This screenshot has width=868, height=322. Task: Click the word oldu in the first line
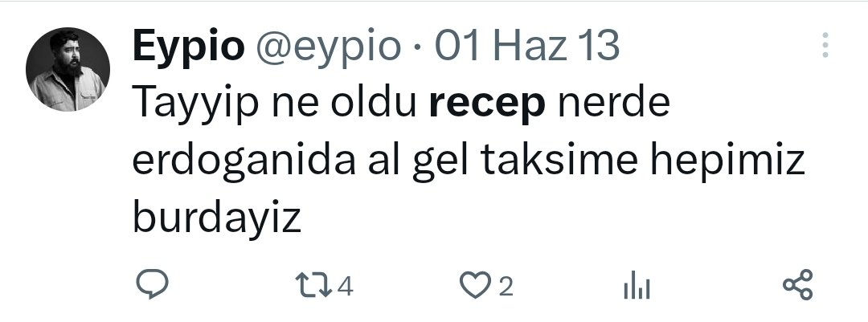pyautogui.click(x=374, y=103)
